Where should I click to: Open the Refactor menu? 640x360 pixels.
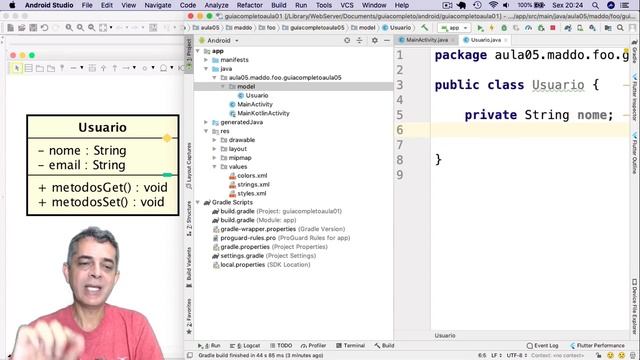pos(249,5)
